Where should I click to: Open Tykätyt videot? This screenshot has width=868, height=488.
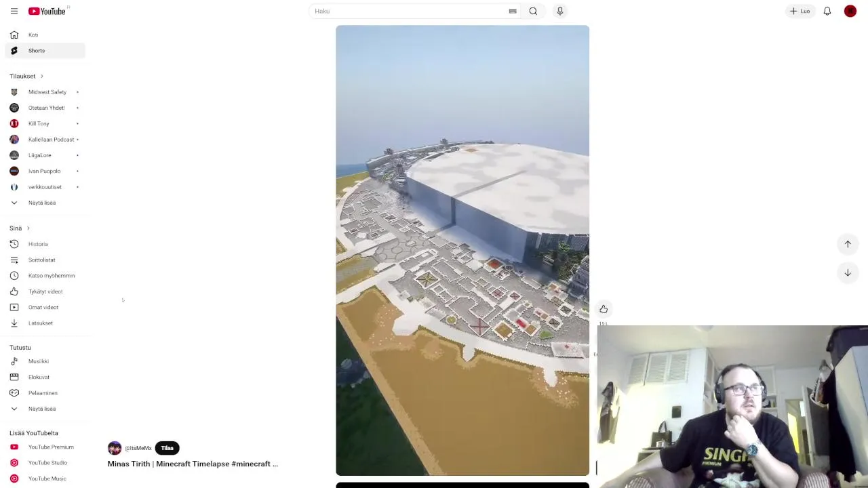pos(46,291)
